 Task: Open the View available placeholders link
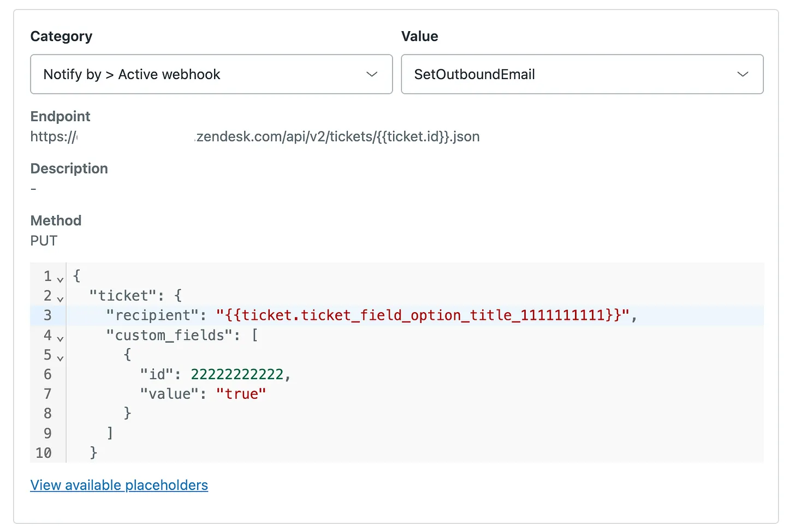click(119, 485)
